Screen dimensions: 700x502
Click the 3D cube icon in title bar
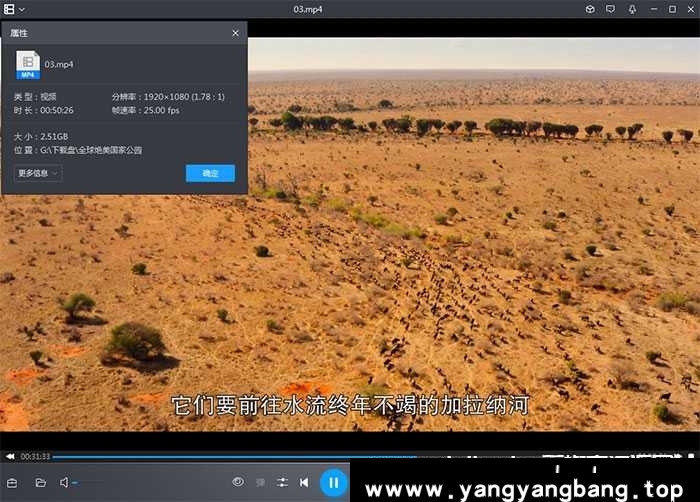point(590,9)
